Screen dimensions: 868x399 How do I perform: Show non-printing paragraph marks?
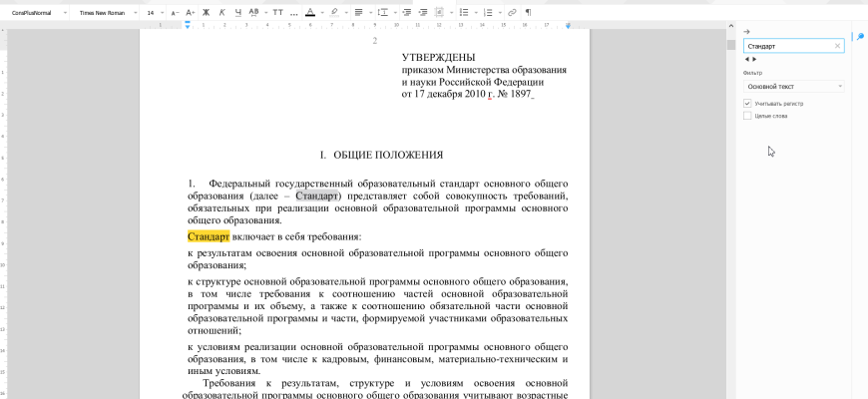point(528,12)
